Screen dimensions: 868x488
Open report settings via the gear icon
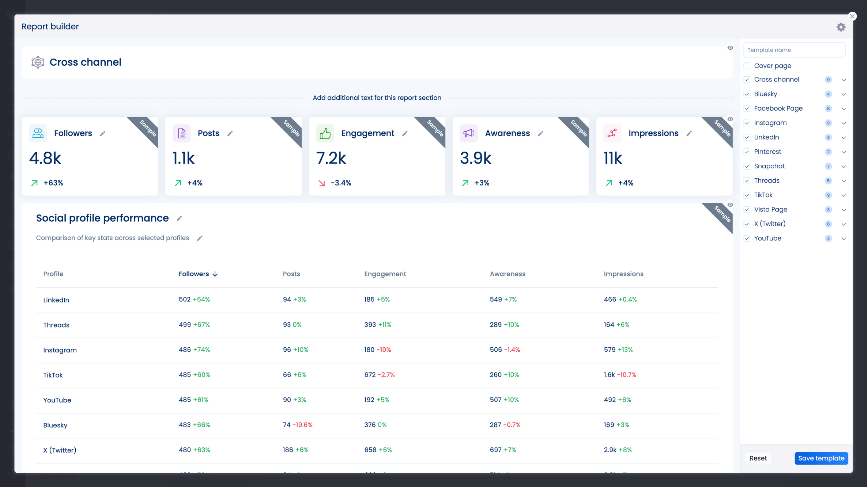click(x=841, y=27)
